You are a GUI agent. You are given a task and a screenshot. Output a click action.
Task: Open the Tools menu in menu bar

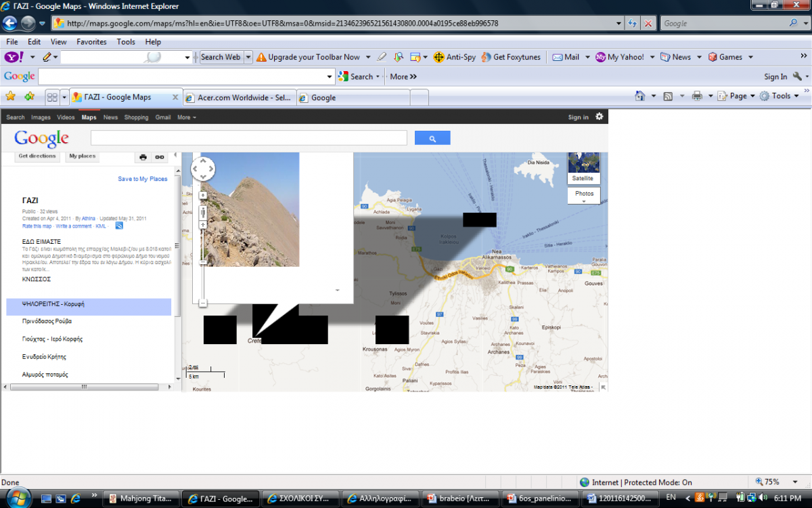126,41
